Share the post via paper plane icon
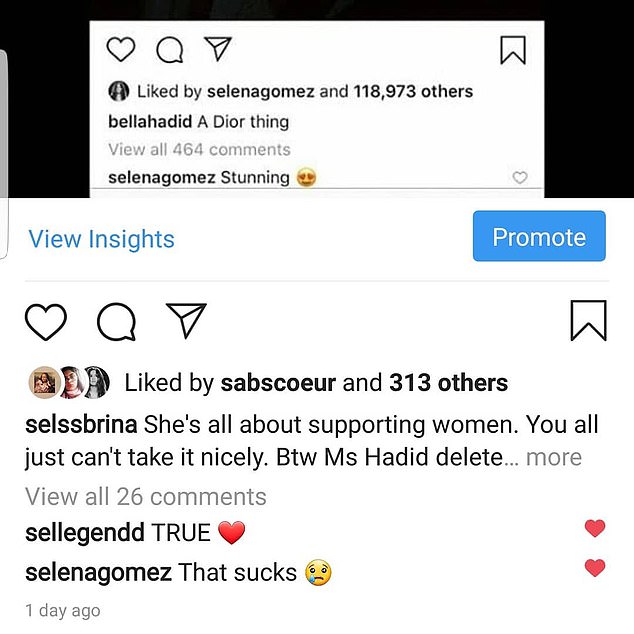The width and height of the screenshot is (634, 634). 186,321
